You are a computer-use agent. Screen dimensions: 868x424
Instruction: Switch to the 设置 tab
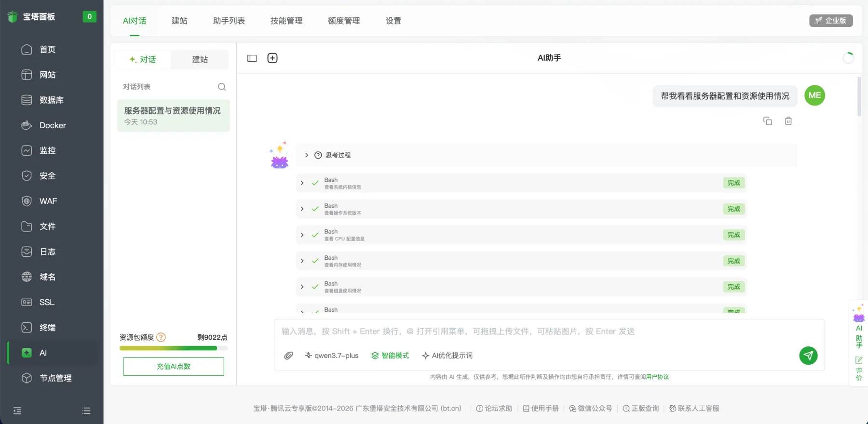pyautogui.click(x=393, y=21)
